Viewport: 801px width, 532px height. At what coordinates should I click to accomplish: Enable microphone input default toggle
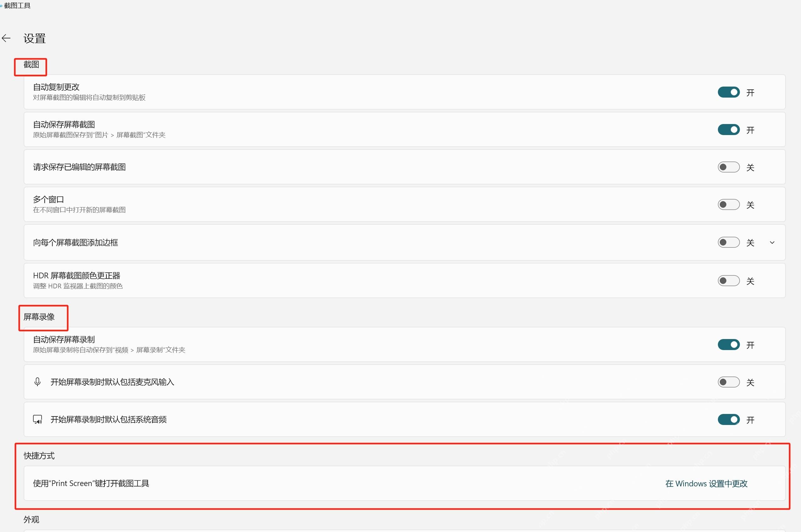click(728, 382)
